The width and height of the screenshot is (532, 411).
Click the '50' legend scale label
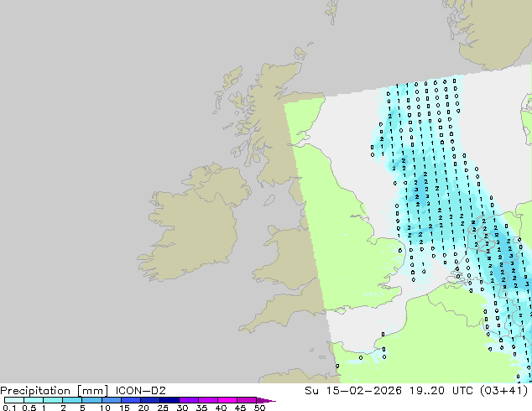259,408
